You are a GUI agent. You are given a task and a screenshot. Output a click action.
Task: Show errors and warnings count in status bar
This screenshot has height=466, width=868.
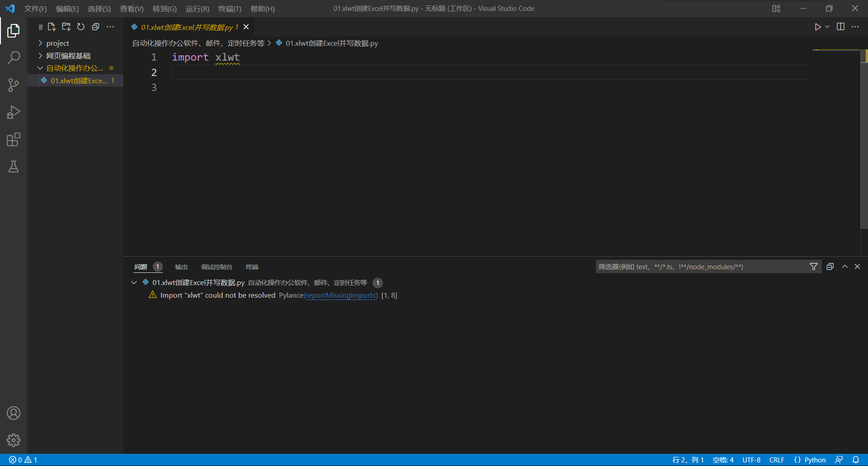click(x=23, y=460)
